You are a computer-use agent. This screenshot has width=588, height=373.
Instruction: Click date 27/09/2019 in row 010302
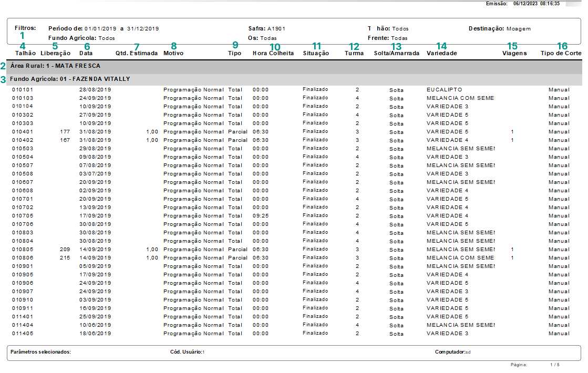95,115
